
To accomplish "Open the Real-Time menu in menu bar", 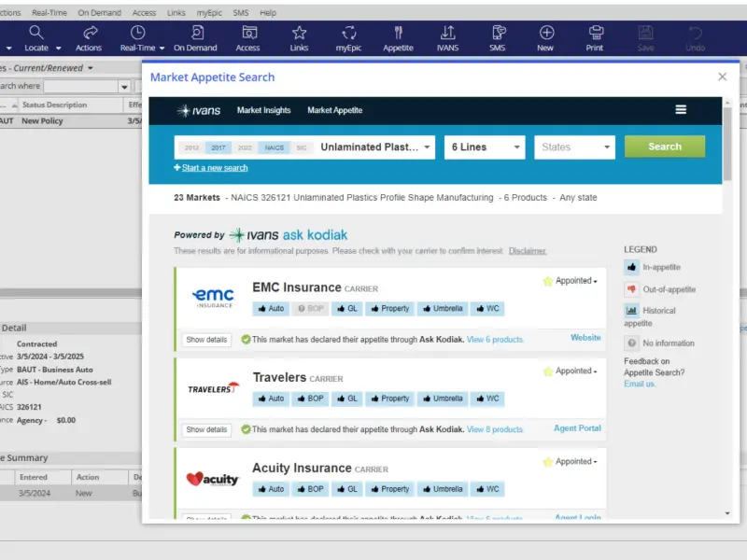I will click(x=49, y=13).
